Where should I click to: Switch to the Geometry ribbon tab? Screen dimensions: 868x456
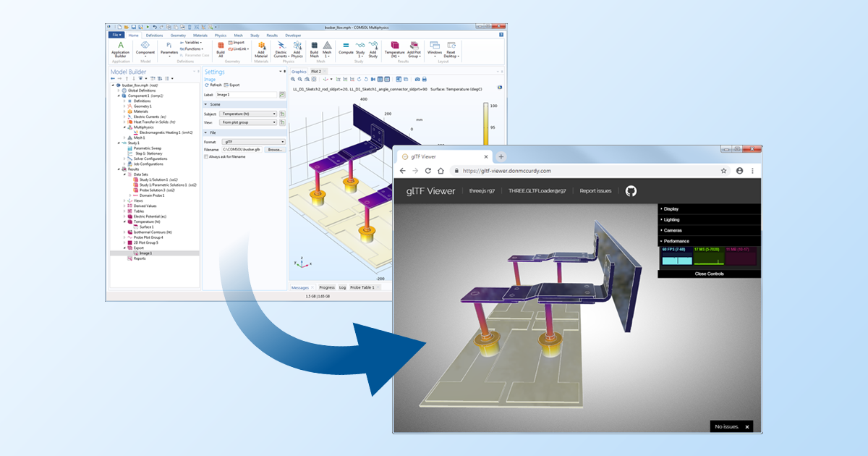click(x=178, y=35)
